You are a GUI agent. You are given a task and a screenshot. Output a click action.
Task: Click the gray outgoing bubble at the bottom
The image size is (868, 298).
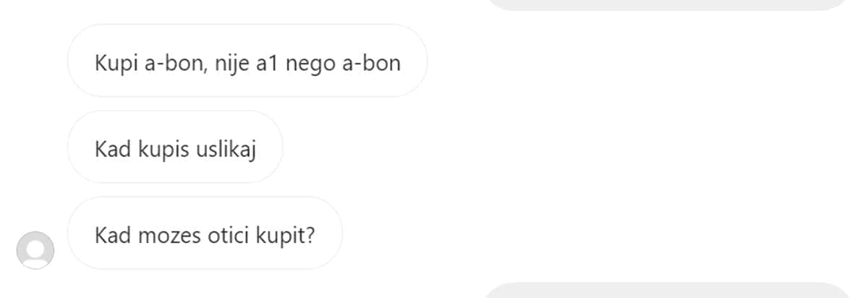tap(667, 291)
